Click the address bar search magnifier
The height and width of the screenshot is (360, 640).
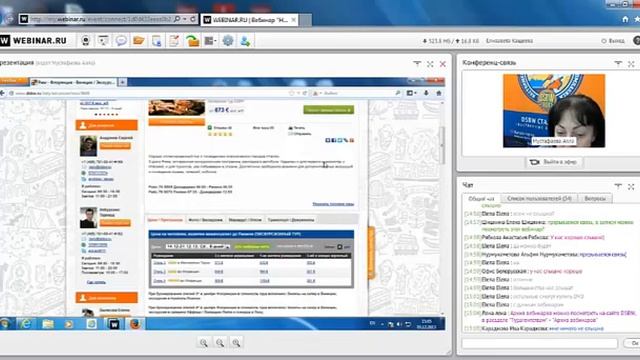coord(177,19)
